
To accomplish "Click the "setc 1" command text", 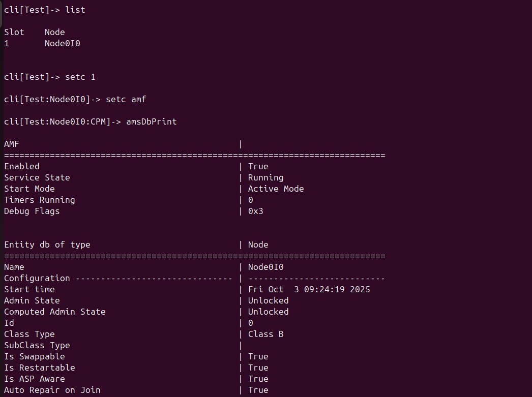I will click(80, 77).
